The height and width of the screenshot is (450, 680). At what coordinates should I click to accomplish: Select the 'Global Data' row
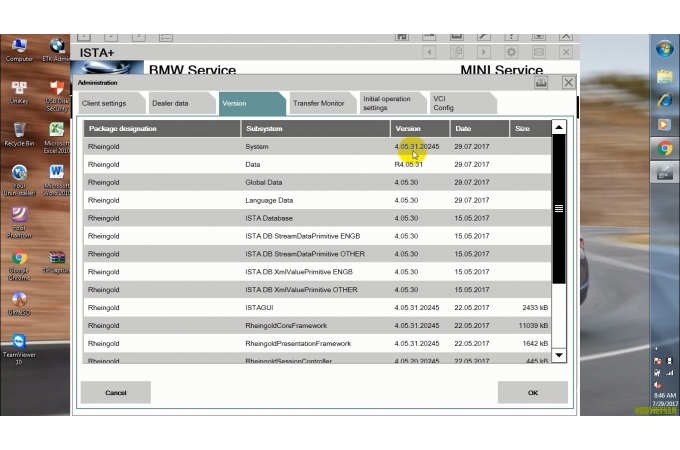317,183
